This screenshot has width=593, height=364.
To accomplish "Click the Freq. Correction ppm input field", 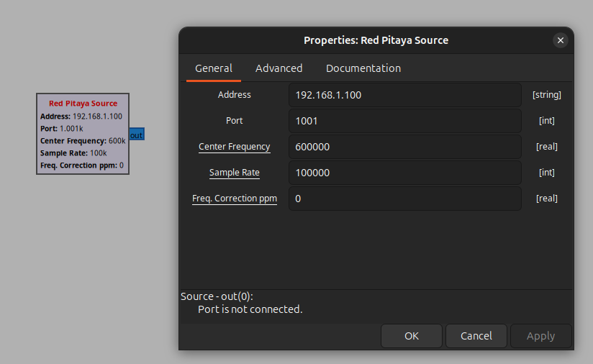I will (405, 199).
